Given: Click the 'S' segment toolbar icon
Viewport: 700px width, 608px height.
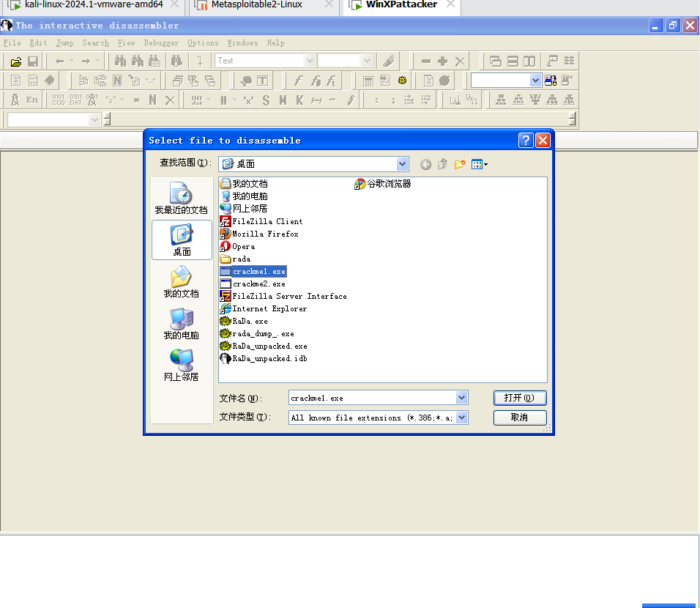Looking at the screenshot, I should click(x=266, y=100).
